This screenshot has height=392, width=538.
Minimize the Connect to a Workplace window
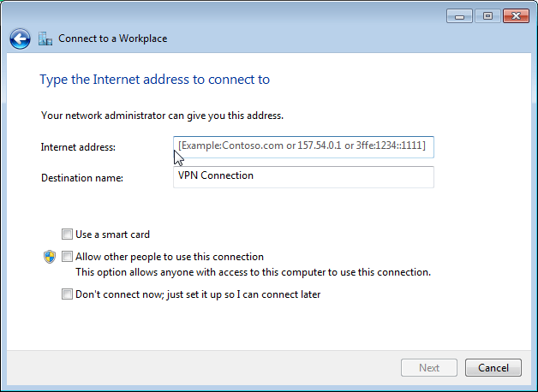459,16
